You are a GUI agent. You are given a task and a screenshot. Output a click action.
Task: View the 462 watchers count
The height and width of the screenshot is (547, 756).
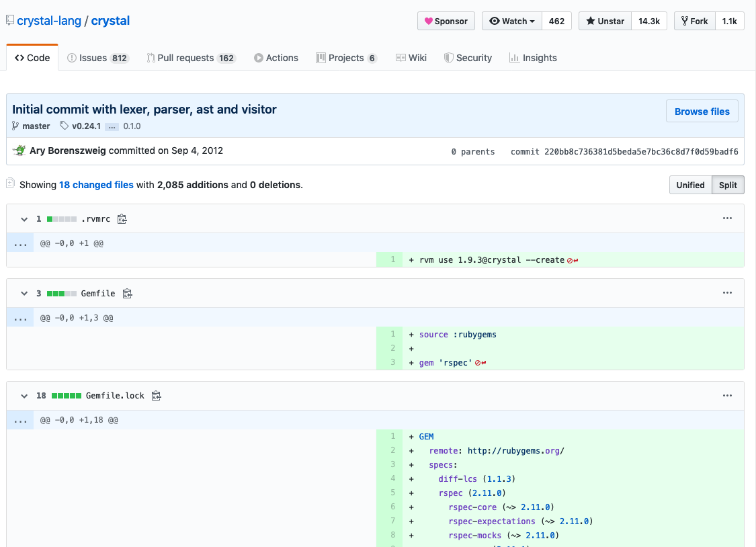pos(556,22)
